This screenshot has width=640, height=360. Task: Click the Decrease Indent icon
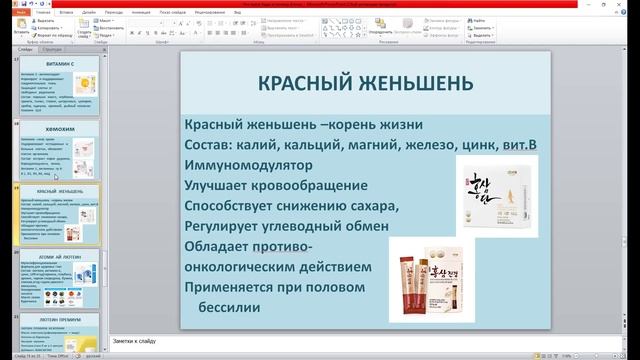point(235,23)
